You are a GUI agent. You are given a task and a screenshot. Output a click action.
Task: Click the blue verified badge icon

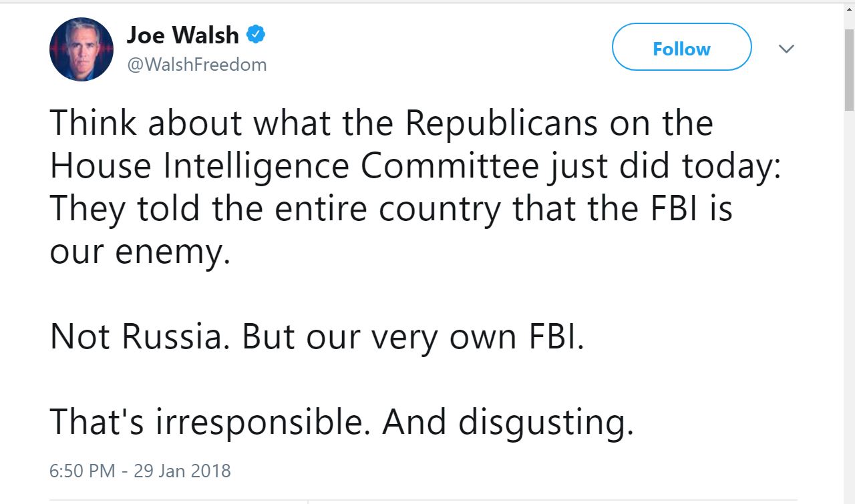(x=256, y=35)
